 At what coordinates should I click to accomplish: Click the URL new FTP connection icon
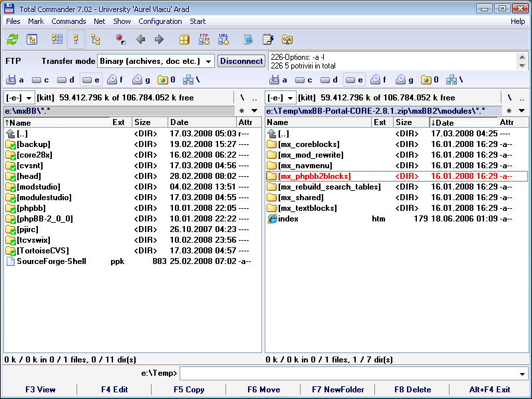223,39
